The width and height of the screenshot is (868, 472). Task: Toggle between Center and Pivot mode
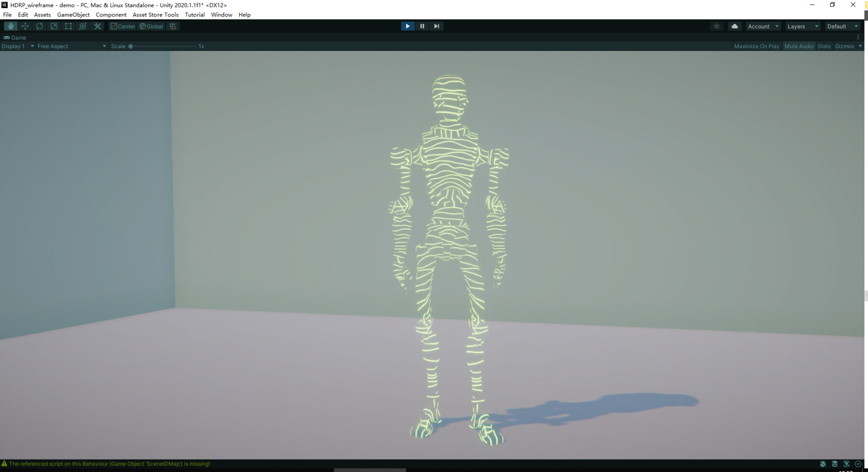123,26
